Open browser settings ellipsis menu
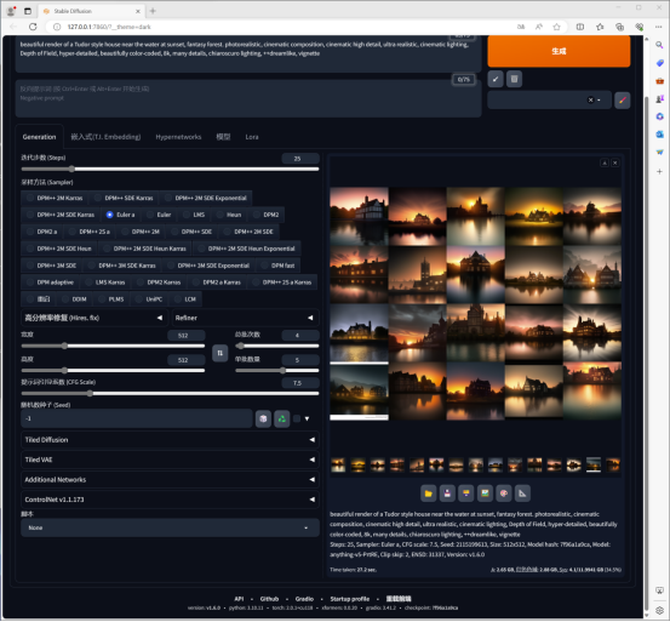 coord(658,26)
